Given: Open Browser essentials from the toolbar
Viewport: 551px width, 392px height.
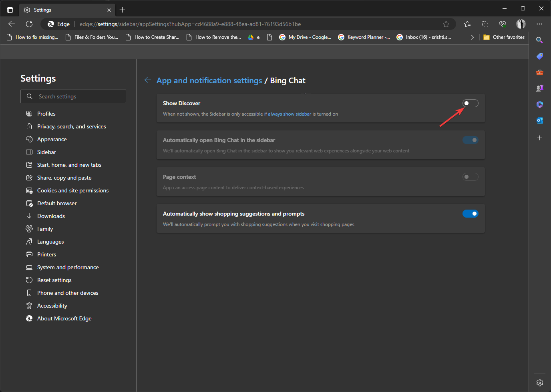Looking at the screenshot, I should point(503,24).
